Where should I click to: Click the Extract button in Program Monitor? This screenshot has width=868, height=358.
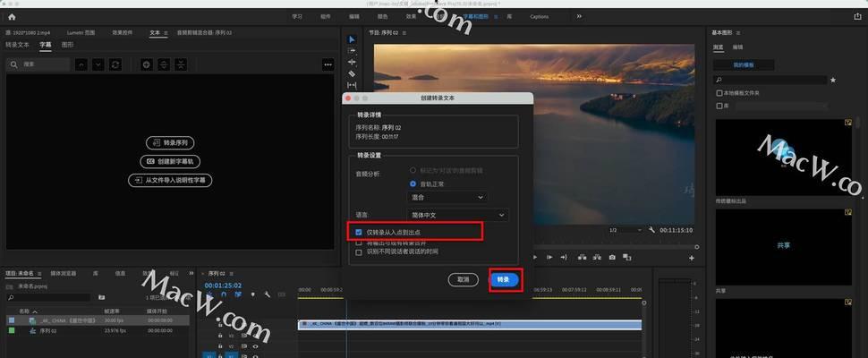[597, 257]
